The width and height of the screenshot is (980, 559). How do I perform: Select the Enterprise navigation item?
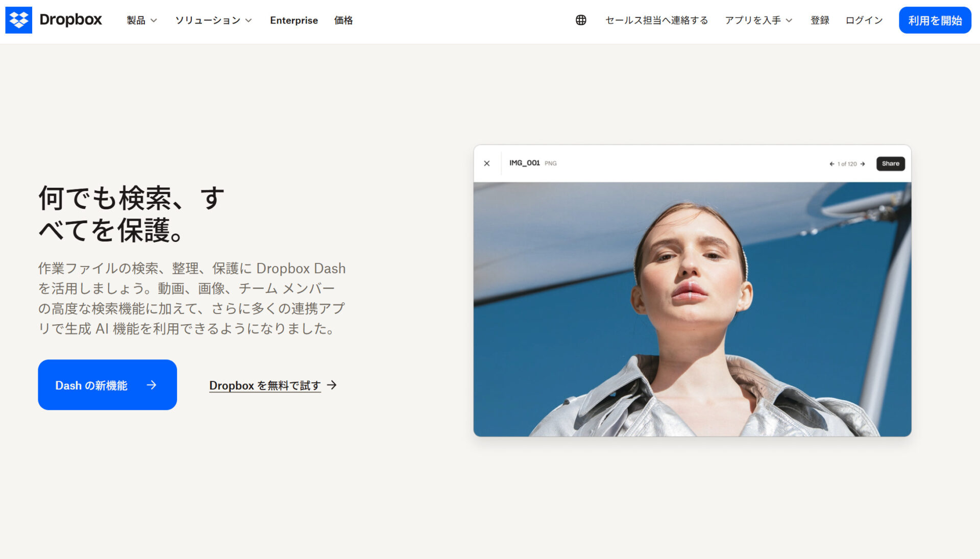(x=294, y=20)
